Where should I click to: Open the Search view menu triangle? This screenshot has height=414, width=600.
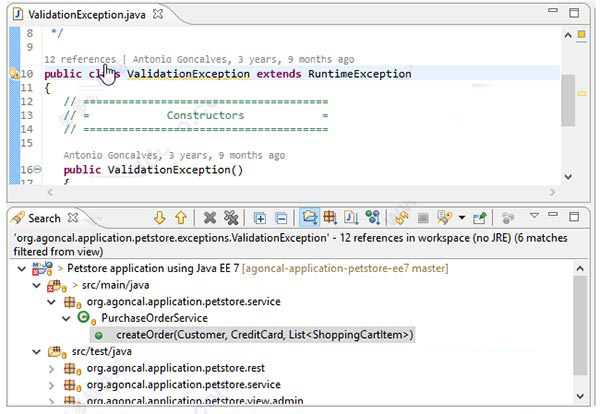[x=535, y=216]
